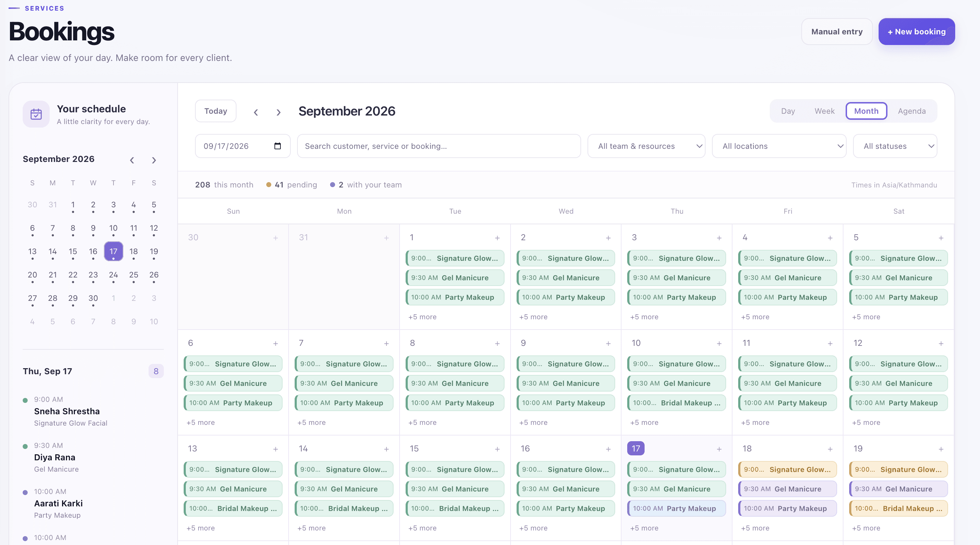The image size is (980, 545).
Task: Open All statuses dropdown
Action: (895, 146)
